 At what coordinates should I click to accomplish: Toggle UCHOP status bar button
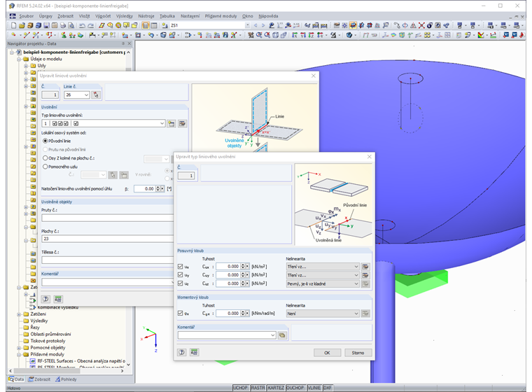(x=241, y=388)
